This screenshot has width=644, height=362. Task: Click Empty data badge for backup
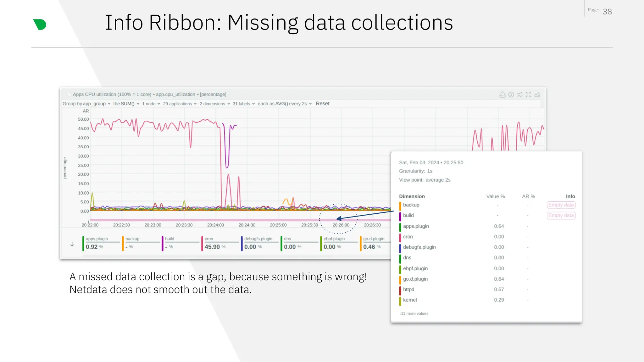point(561,205)
